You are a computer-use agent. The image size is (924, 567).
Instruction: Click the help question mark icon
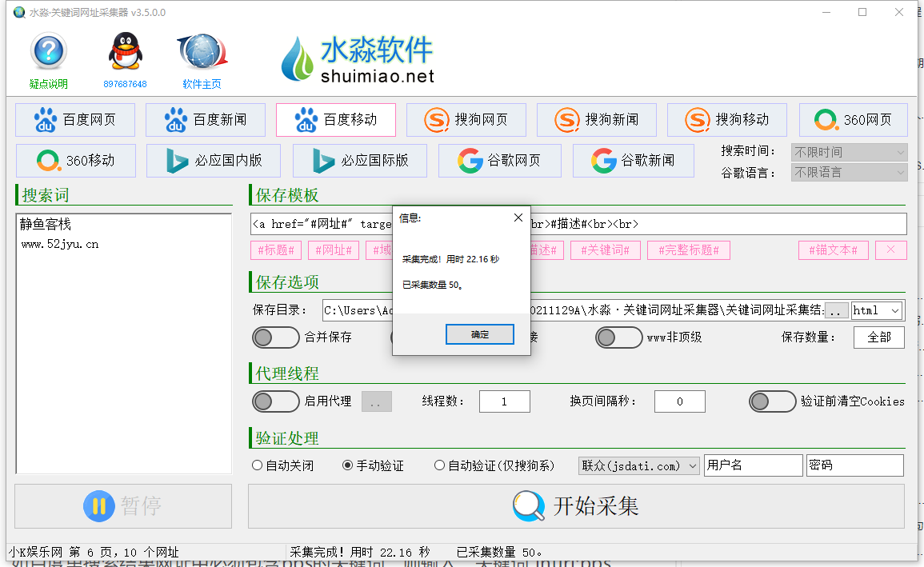point(48,53)
